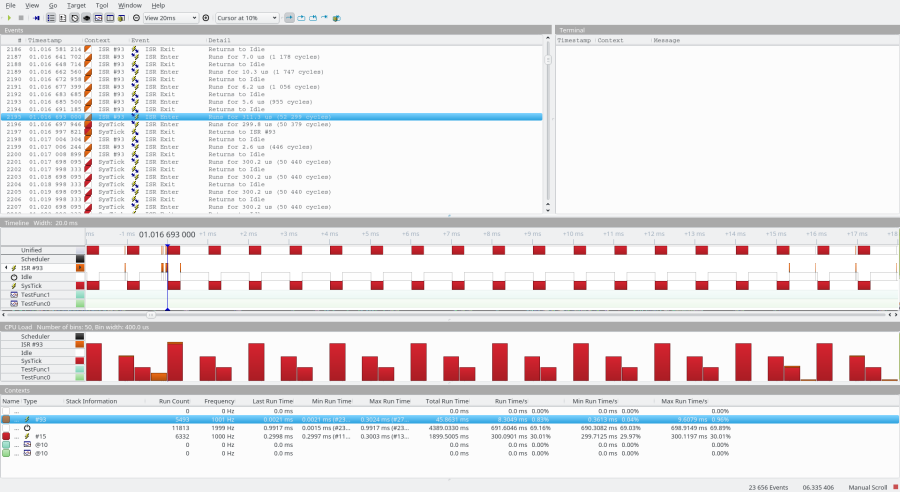This screenshot has height=492, width=900.
Task: Click the Events Detail column header
Action: 219,40
